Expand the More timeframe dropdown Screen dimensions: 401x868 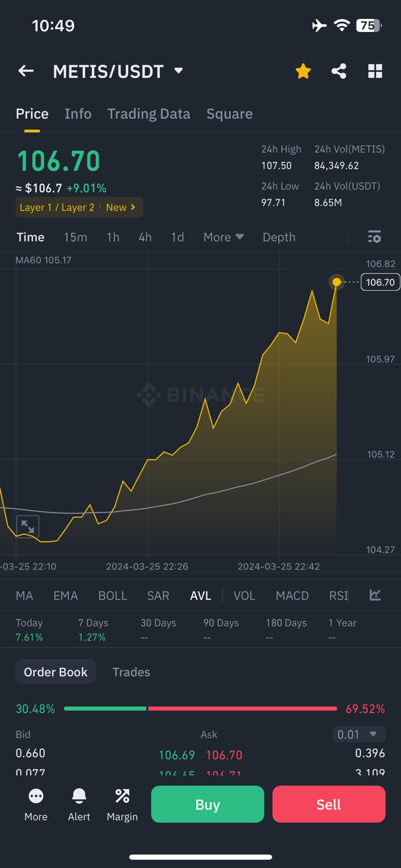pos(223,237)
